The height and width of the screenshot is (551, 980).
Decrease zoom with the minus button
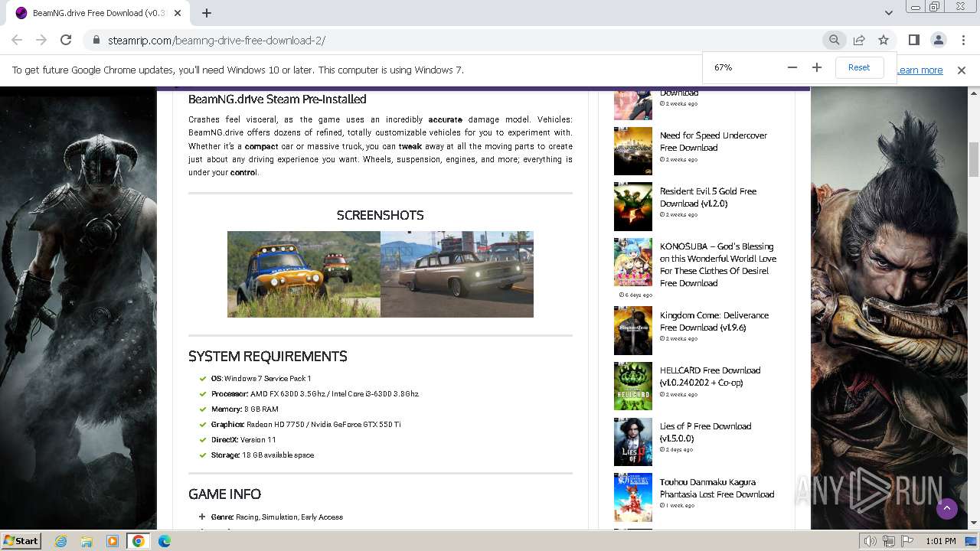792,67
